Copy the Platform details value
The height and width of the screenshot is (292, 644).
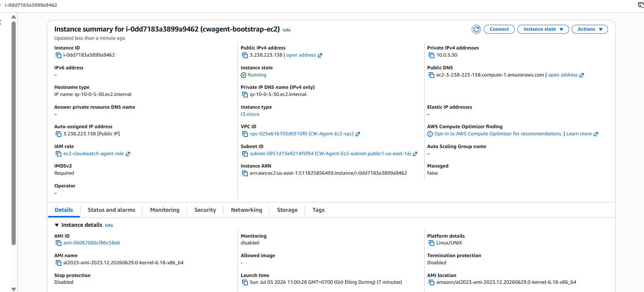[431, 243]
